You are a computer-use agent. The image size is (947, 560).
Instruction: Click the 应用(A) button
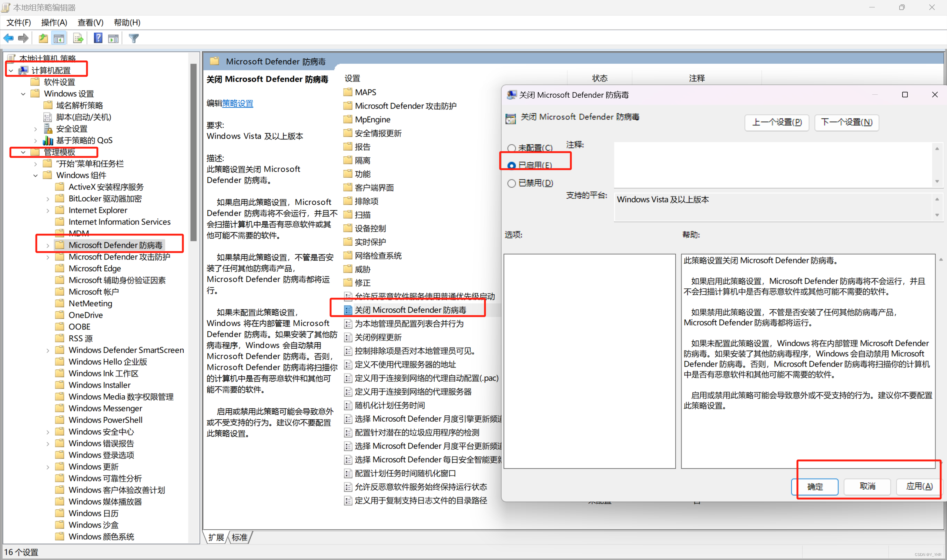919,486
